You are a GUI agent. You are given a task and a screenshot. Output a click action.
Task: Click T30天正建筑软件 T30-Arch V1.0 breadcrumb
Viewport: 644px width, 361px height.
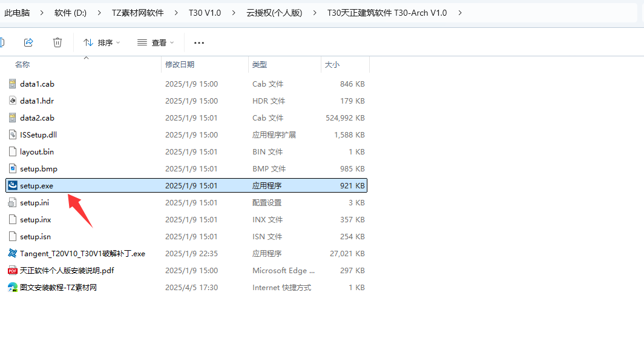pyautogui.click(x=387, y=13)
